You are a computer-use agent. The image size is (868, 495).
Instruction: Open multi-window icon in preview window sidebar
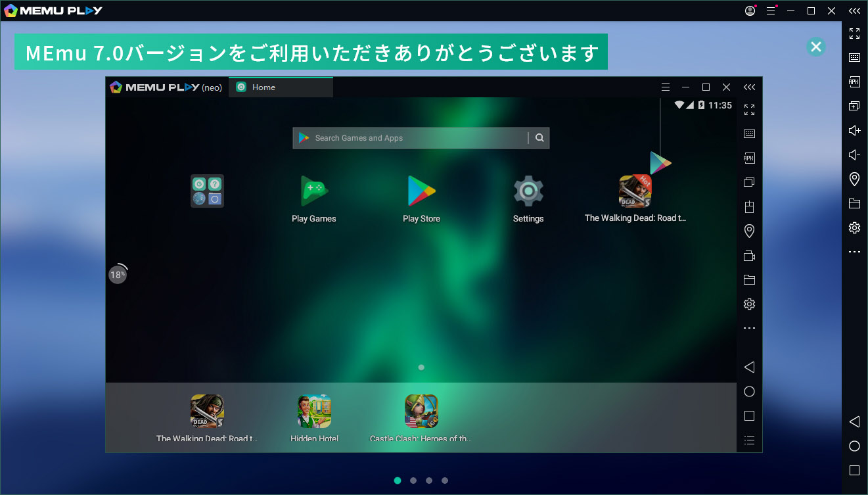tap(749, 182)
